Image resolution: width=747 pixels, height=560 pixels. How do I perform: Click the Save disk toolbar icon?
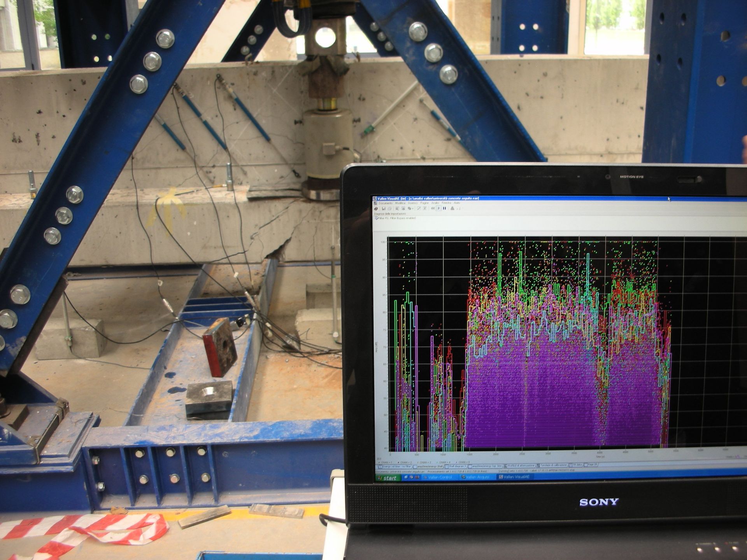tap(384, 208)
